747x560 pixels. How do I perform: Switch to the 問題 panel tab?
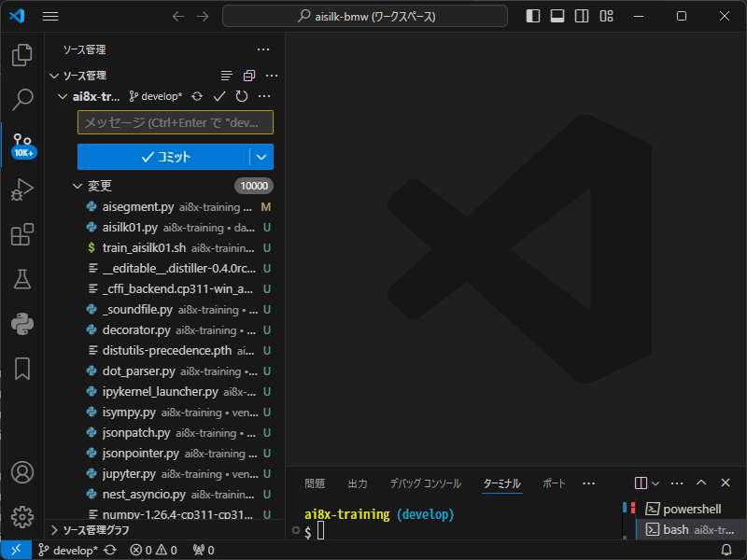pos(315,483)
